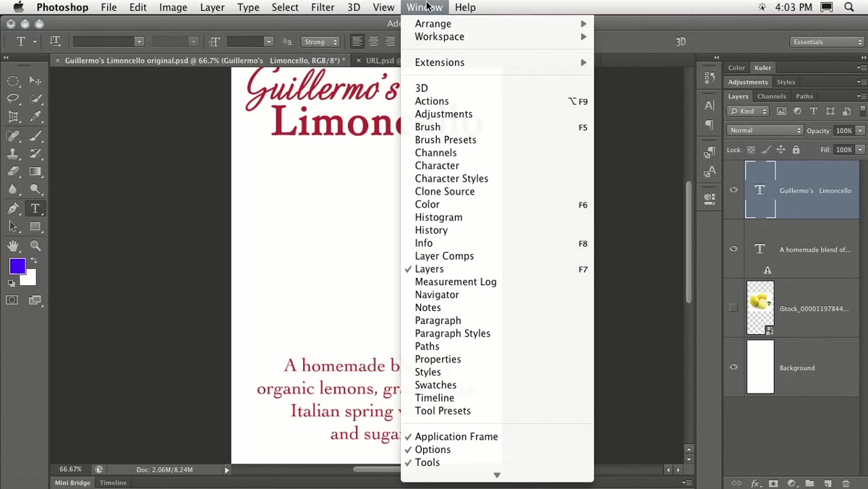The height and width of the screenshot is (489, 868).
Task: Select the Eyedropper tool
Action: pyautogui.click(x=35, y=116)
